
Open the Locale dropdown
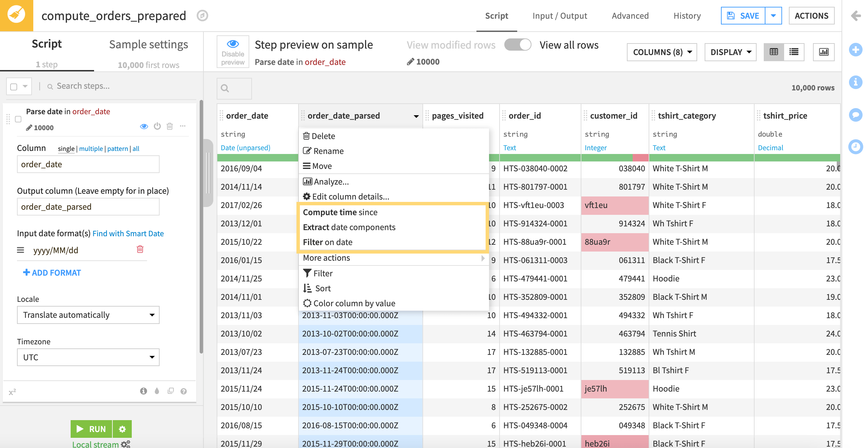[x=88, y=315]
